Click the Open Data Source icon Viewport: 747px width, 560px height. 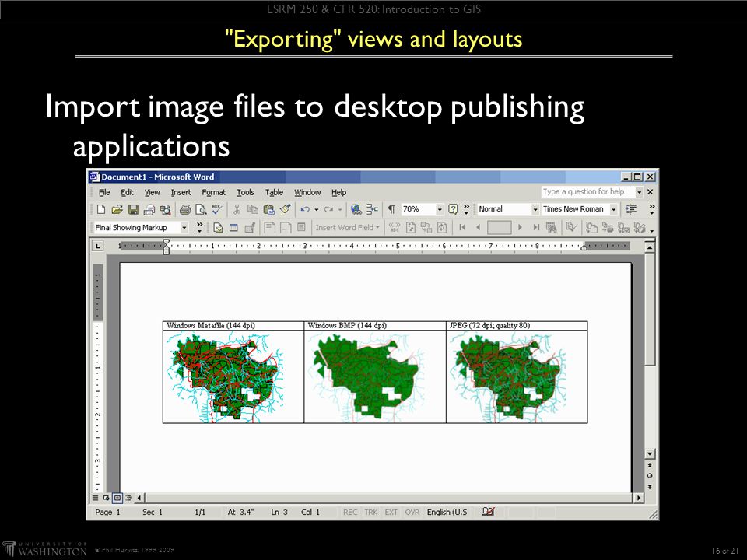click(233, 228)
